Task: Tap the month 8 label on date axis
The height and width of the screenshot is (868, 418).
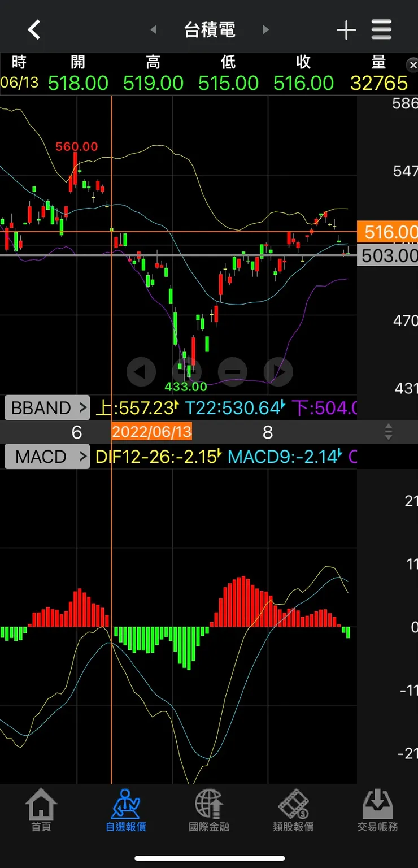Action: point(268,432)
